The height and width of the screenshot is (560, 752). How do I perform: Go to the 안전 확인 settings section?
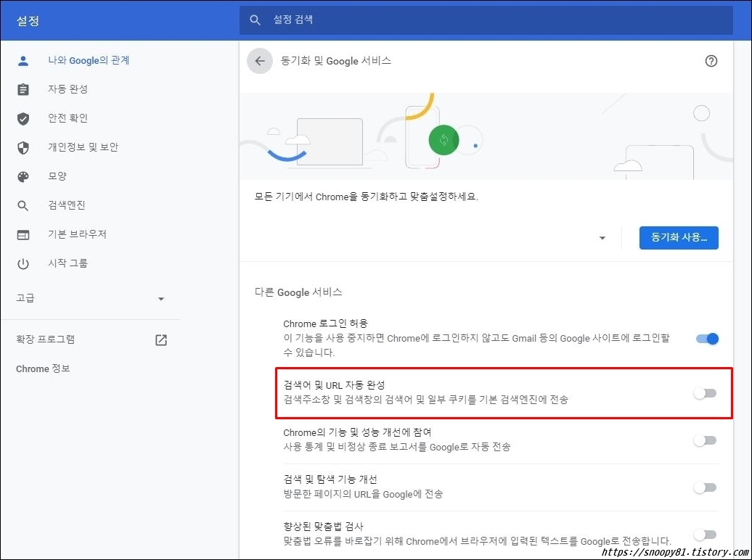coord(68,118)
